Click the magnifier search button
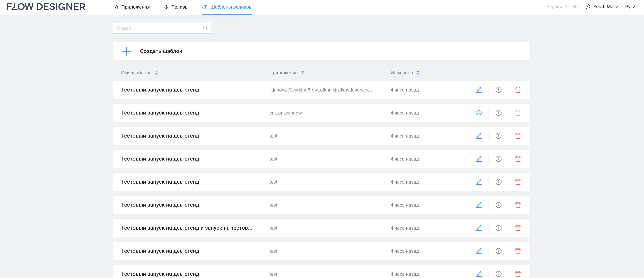 [x=206, y=28]
